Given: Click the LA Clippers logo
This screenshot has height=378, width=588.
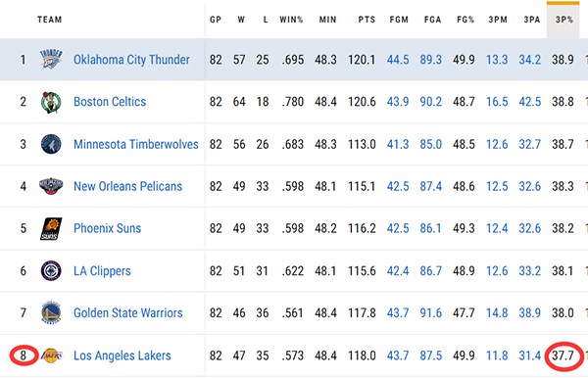Looking at the screenshot, I should point(51,271).
